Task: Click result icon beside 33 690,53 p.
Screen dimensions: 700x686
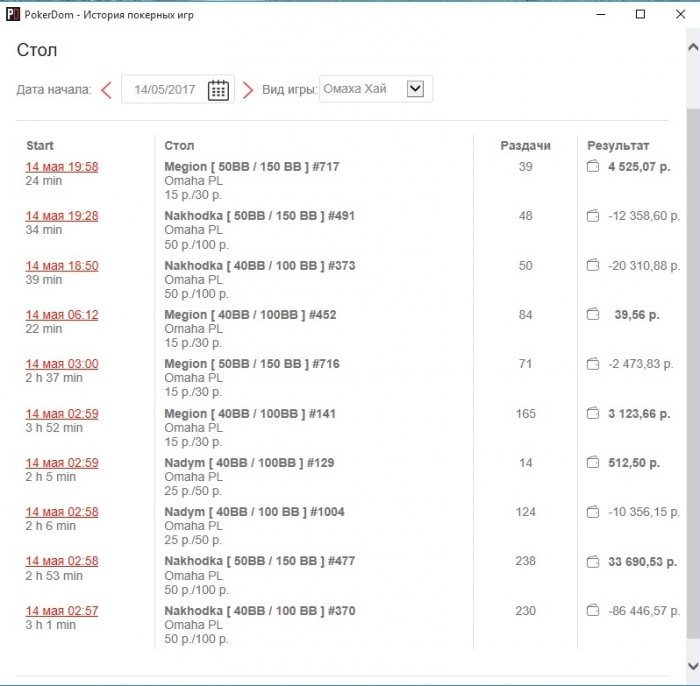Action: tap(592, 561)
